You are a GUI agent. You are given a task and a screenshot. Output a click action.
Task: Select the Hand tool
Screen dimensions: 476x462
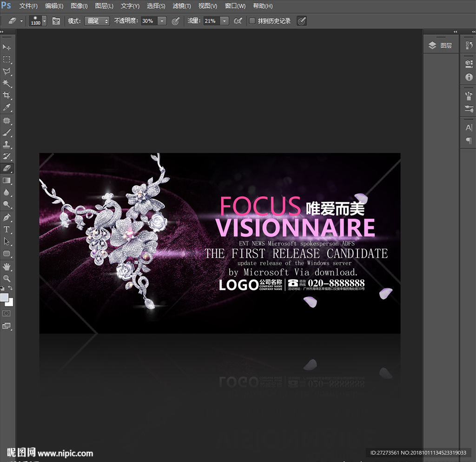click(x=7, y=267)
